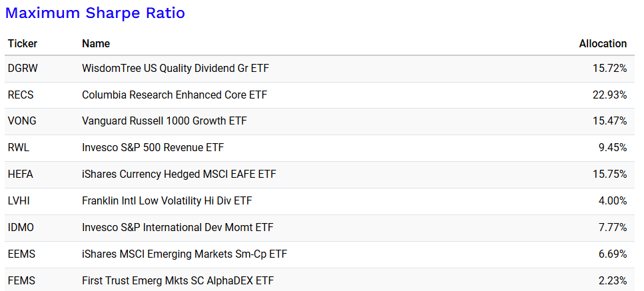This screenshot has height=291, width=644.
Task: Click the 4.00% allocation for LVHI
Action: (612, 201)
